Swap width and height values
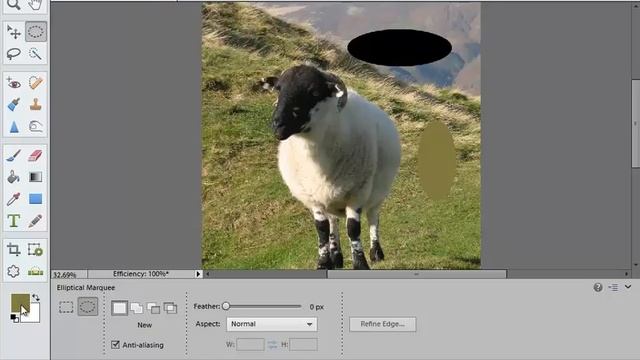This screenshot has height=360, width=640. coord(272,344)
